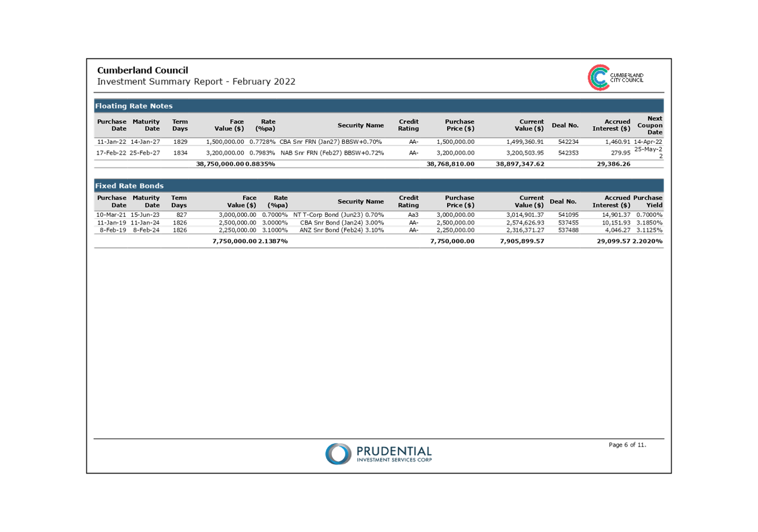758x532 pixels.
Task: Click maturity date 15-Jun-23
Action: (145, 215)
